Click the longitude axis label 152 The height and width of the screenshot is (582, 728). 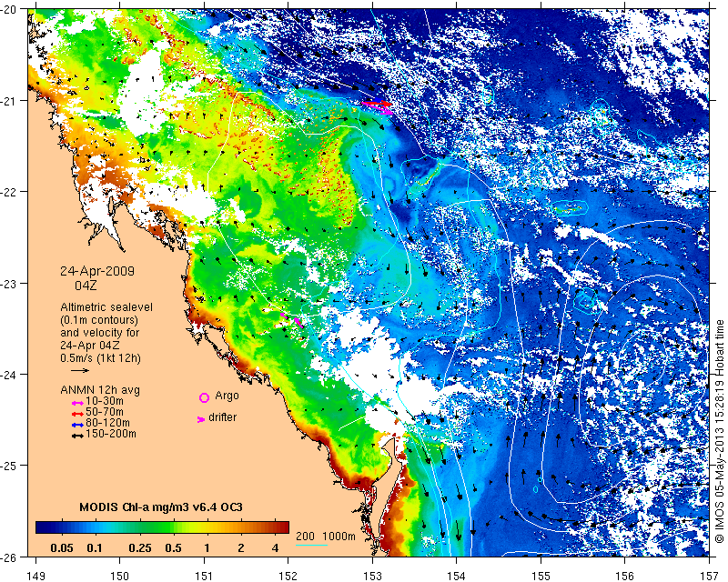pyautogui.click(x=288, y=576)
